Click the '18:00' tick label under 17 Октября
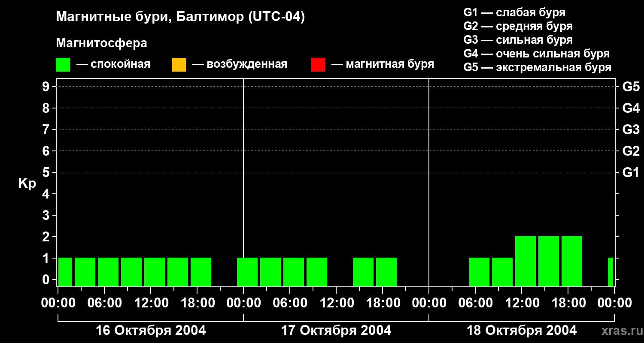This screenshot has width=644, height=343. (x=383, y=303)
